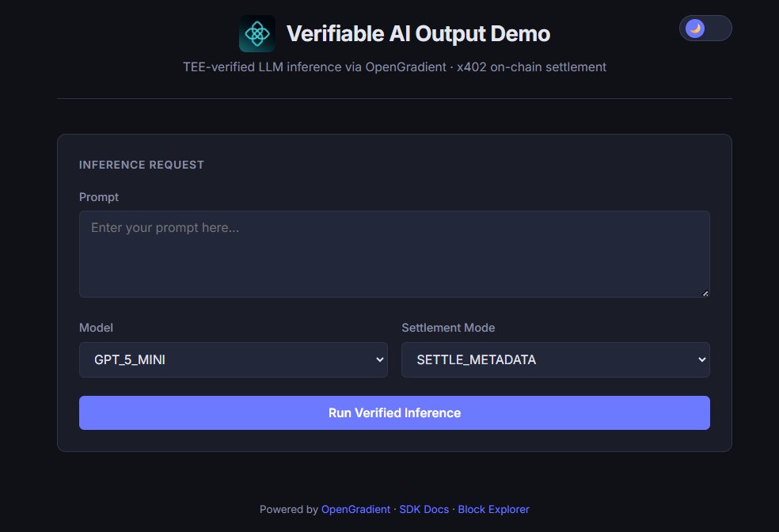This screenshot has height=532, width=779.
Task: Click the Powered by footer text
Action: (289, 509)
